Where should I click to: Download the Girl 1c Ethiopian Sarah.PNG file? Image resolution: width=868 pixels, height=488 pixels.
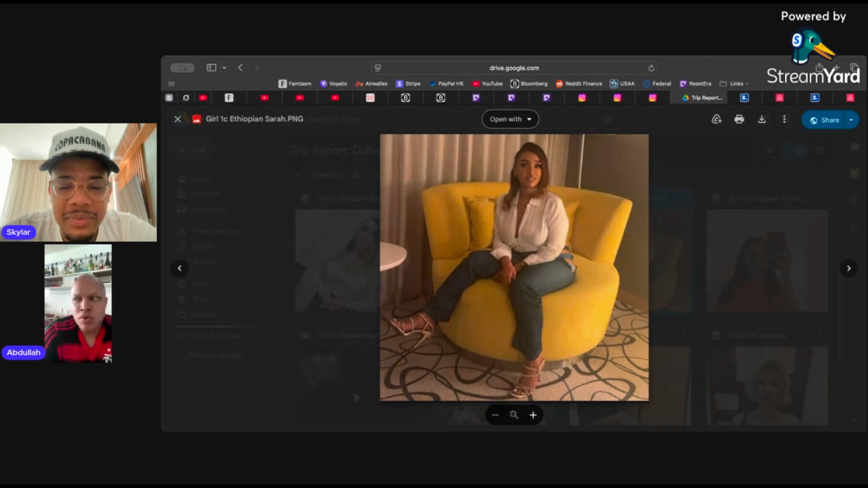pyautogui.click(x=762, y=119)
